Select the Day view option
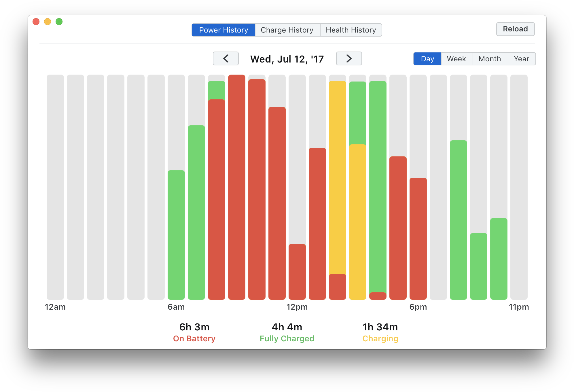Image resolution: width=574 pixels, height=392 pixels. pos(427,58)
